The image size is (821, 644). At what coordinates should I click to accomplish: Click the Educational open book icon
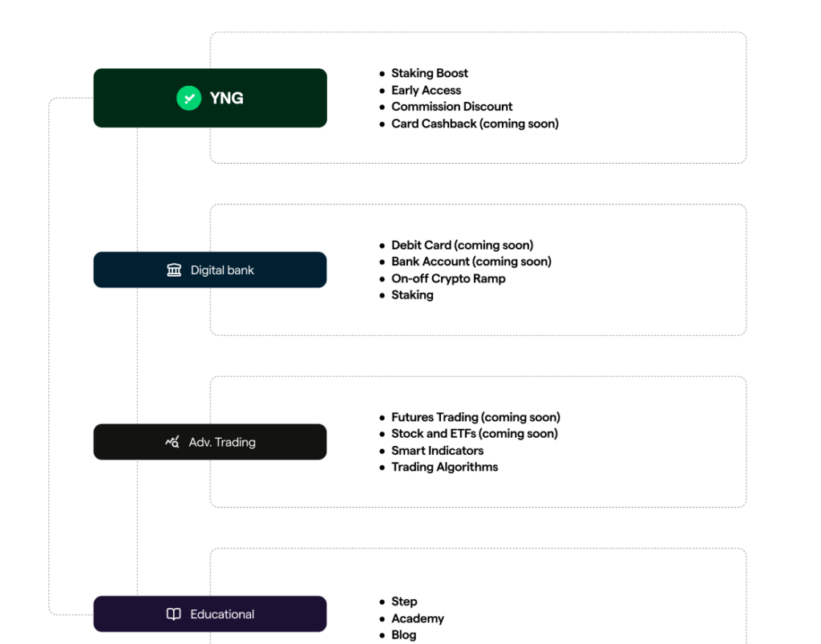coord(173,614)
